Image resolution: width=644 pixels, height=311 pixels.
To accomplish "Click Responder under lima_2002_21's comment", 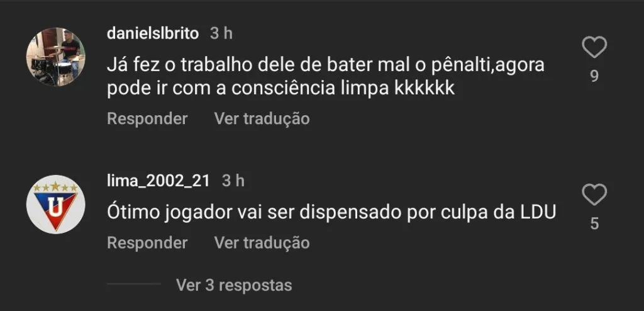I will (x=147, y=243).
